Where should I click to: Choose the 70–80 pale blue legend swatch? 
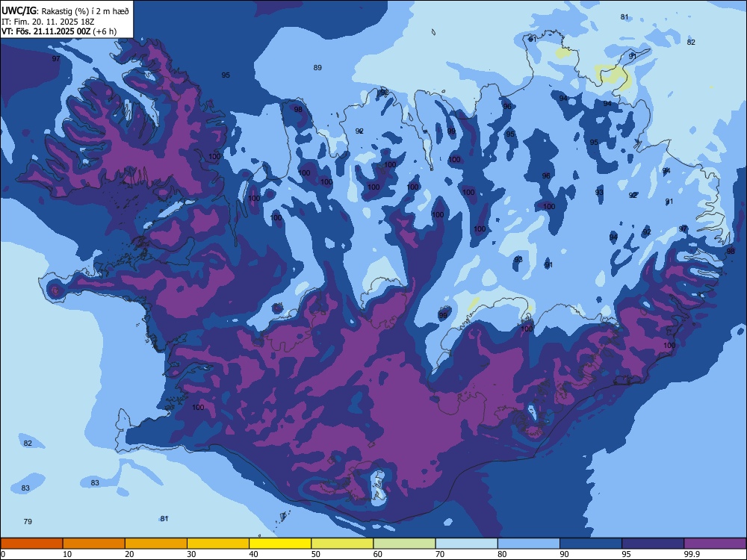pyautogui.click(x=467, y=544)
